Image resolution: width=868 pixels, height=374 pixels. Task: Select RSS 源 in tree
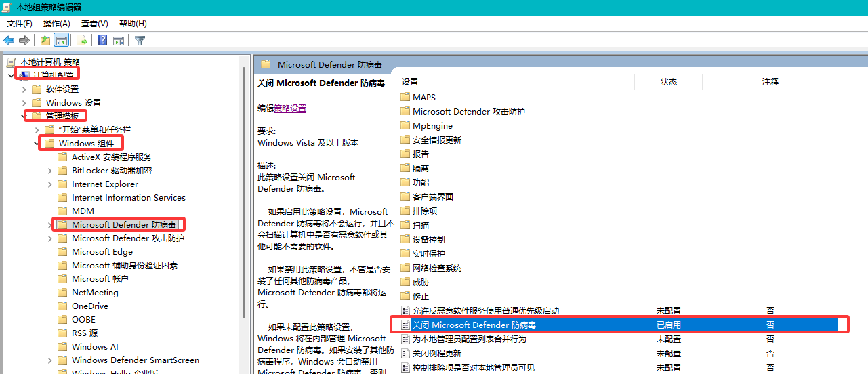pos(85,333)
